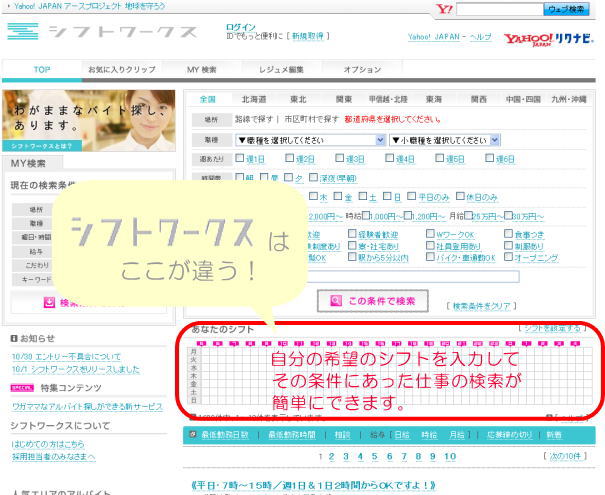Go to results page 10

coord(450,456)
